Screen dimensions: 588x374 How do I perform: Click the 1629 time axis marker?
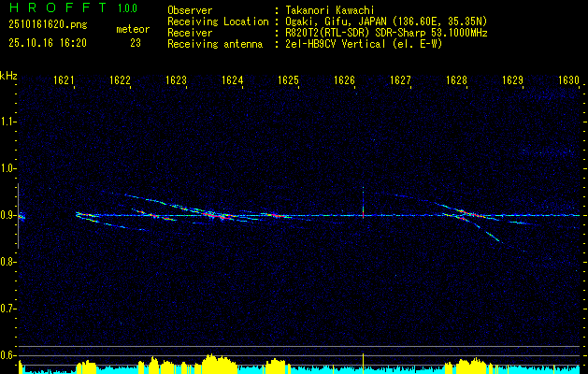coord(512,80)
